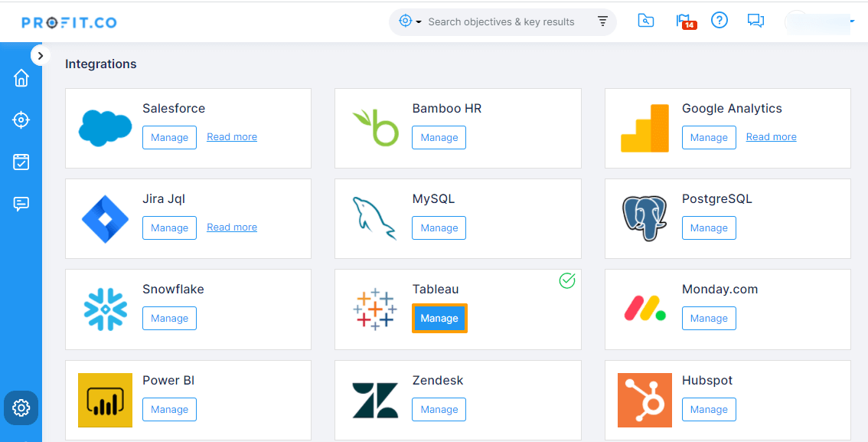
Task: Open the OKR target icon in sidebar
Action: click(21, 120)
